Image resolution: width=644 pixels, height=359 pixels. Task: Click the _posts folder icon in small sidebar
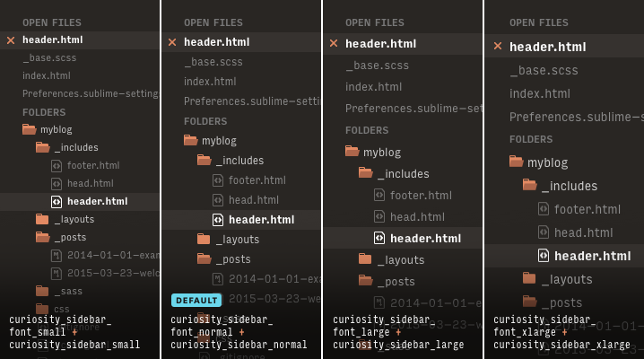click(x=43, y=237)
